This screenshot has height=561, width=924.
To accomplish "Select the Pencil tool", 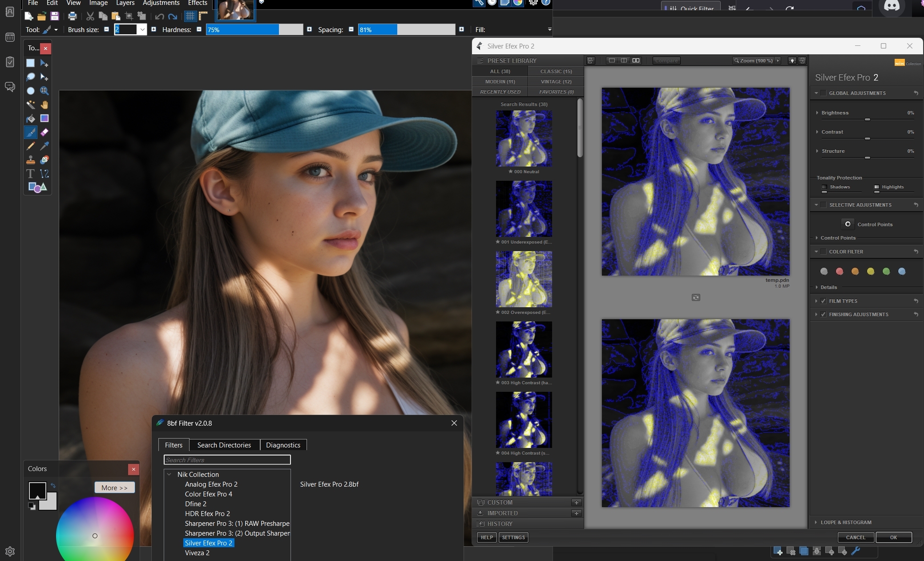I will click(30, 146).
